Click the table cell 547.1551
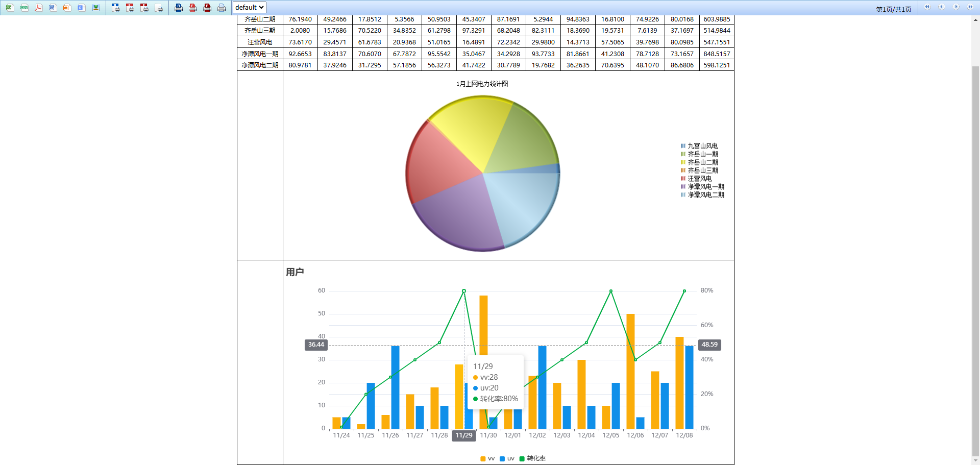 [717, 42]
